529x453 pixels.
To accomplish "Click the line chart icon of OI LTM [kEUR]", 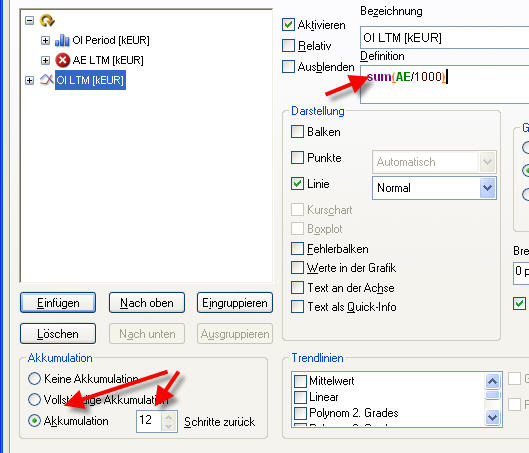I will point(47,80).
